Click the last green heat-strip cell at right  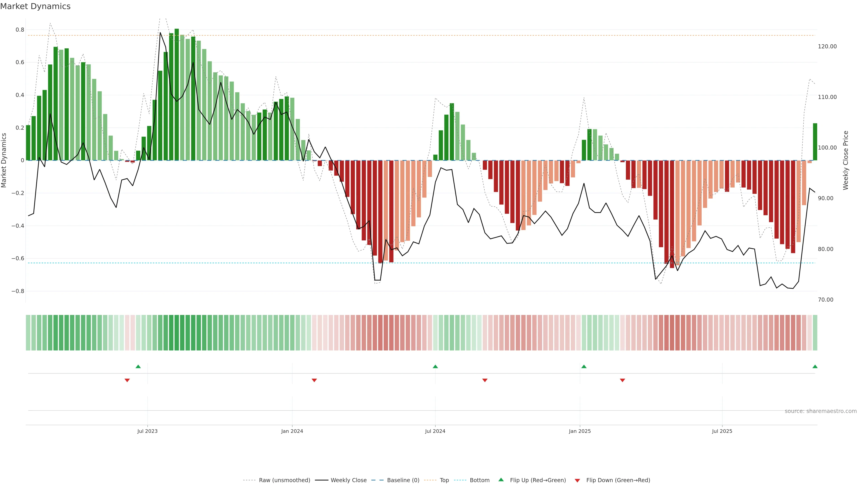815,333
